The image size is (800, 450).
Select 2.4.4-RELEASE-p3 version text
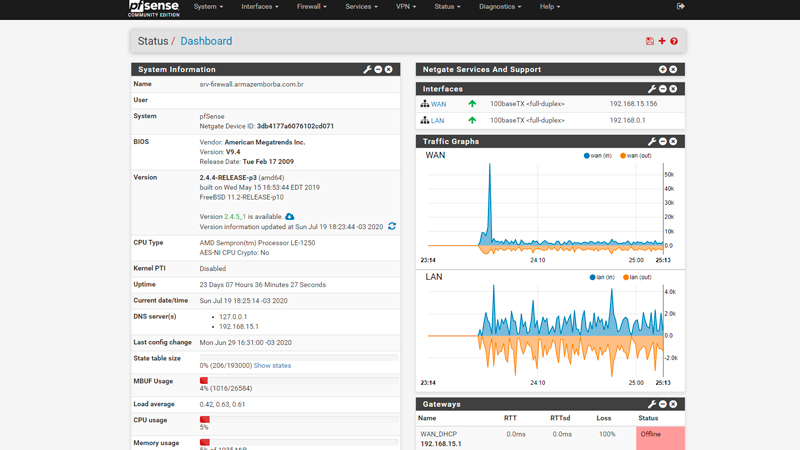click(228, 178)
